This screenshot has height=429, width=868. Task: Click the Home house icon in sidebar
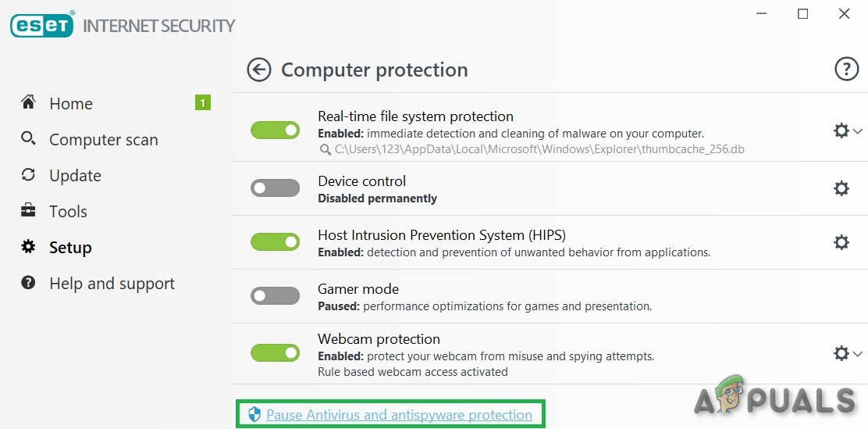[29, 102]
